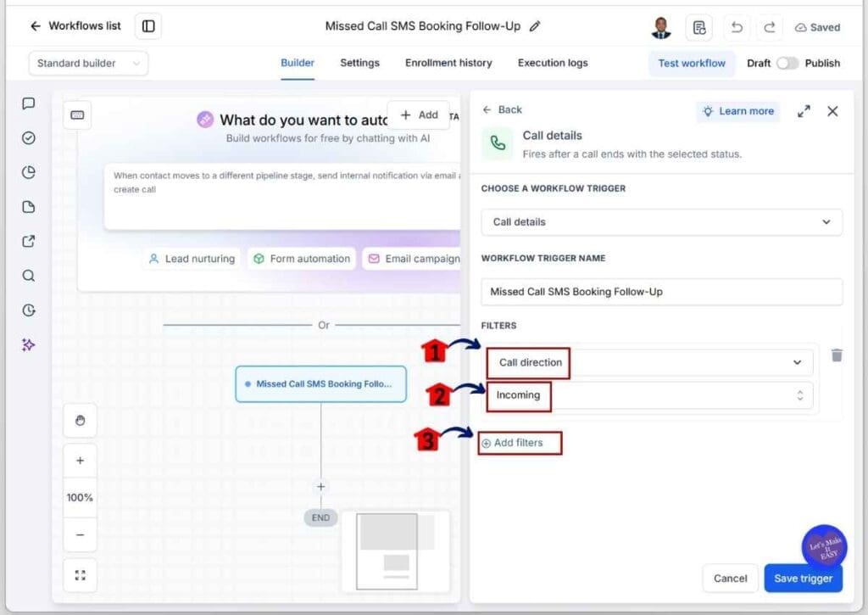Click the Workflow trigger name input field
Image resolution: width=868 pixels, height=615 pixels.
pyautogui.click(x=661, y=292)
